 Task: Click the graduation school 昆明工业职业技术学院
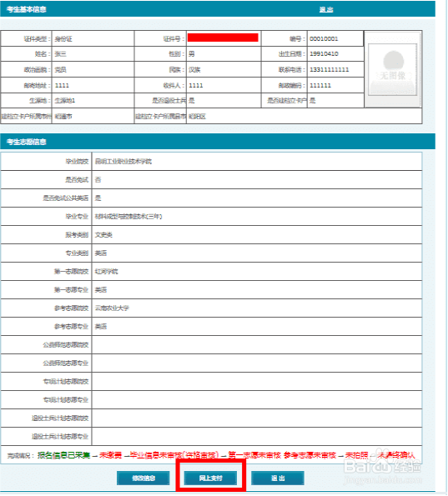(123, 162)
